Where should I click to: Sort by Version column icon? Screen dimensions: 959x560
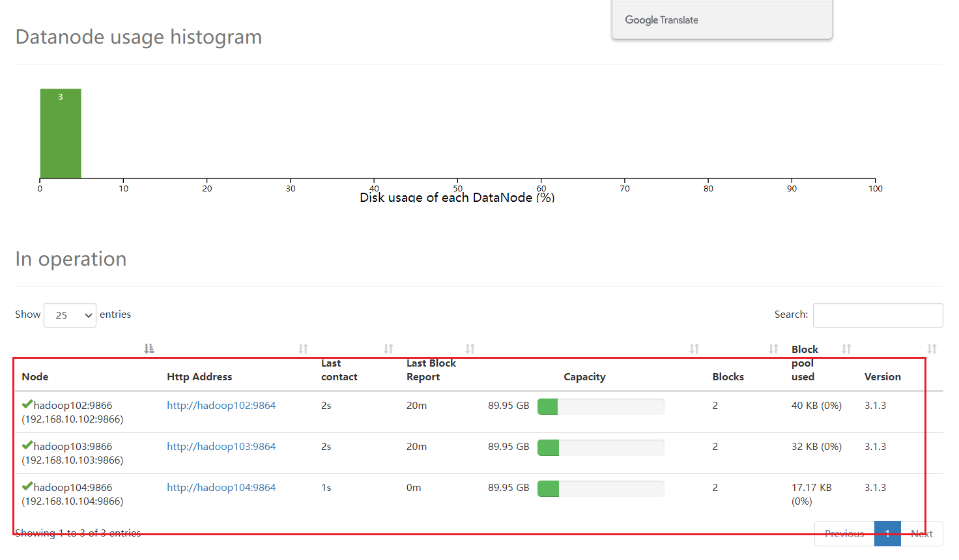click(x=932, y=349)
